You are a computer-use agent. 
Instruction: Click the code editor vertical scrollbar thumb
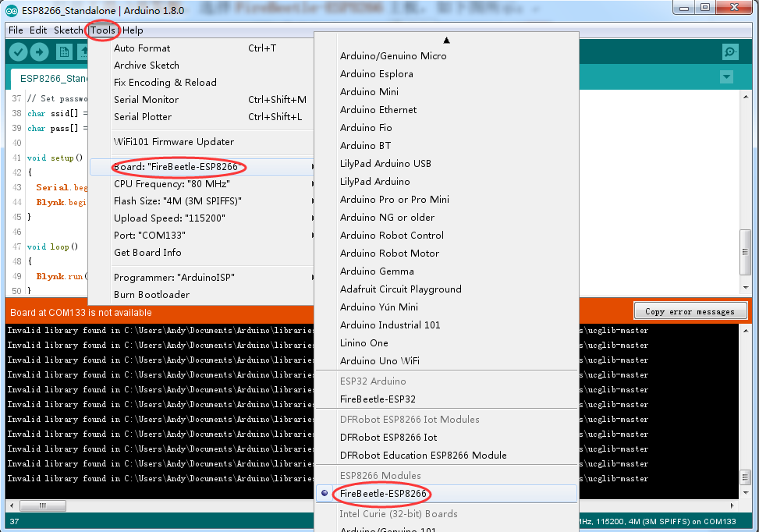745,252
